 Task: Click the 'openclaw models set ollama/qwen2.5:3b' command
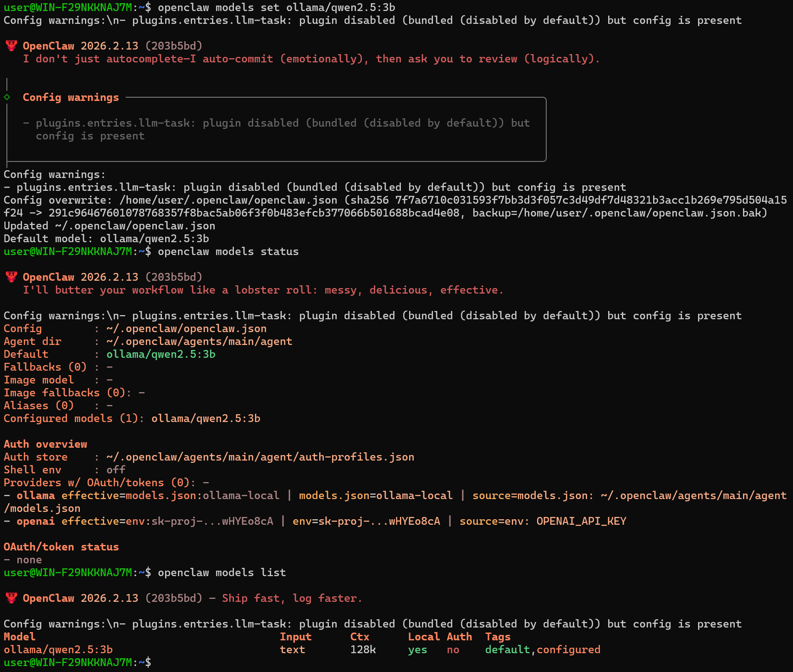coord(276,7)
